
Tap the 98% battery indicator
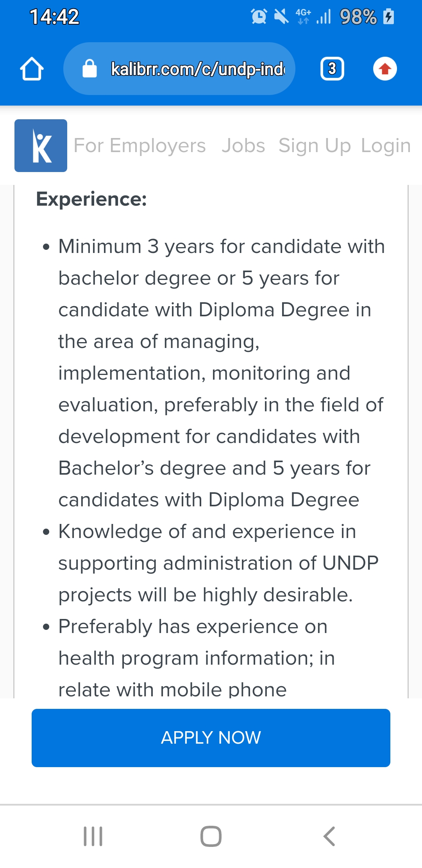coord(367,16)
